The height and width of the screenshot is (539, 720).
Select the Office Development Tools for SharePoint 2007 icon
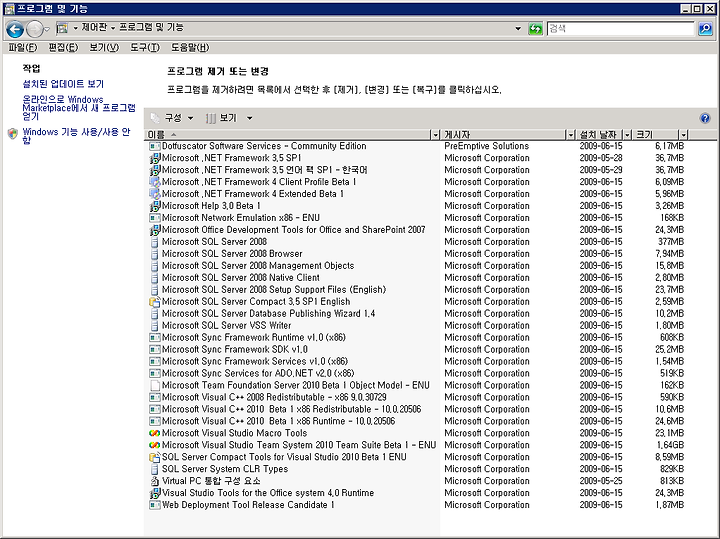(155, 230)
